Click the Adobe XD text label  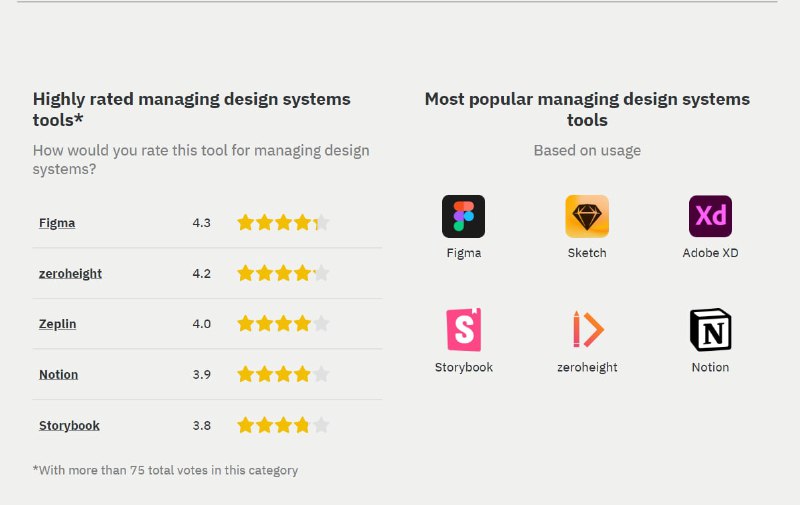coord(710,253)
